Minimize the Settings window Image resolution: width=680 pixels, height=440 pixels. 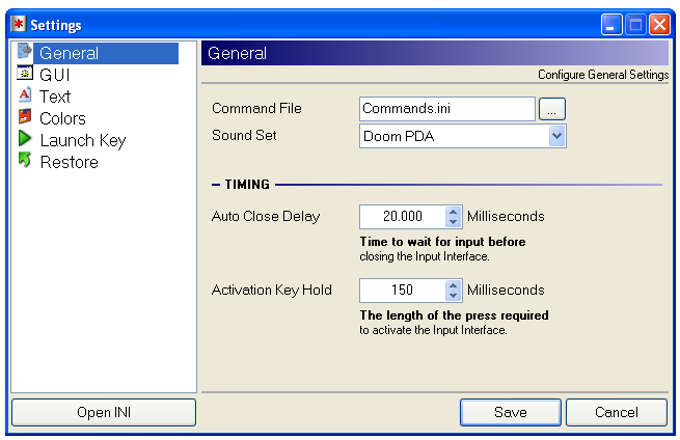coord(611,24)
